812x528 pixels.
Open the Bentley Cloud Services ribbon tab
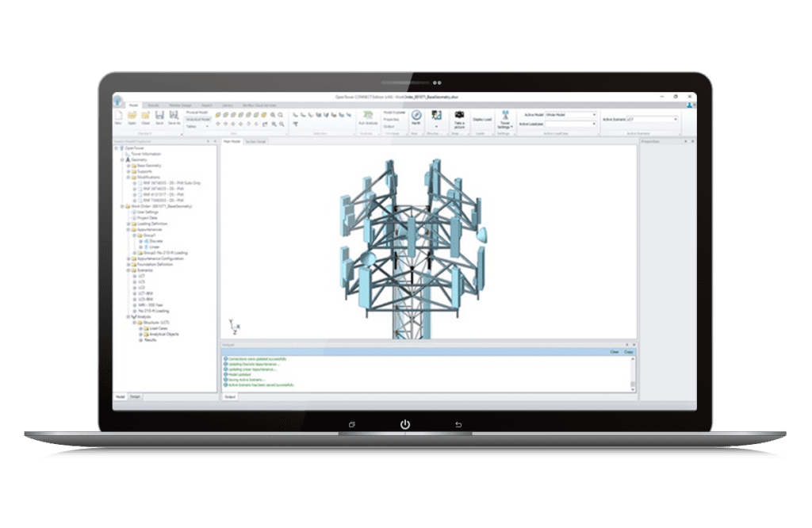259,105
